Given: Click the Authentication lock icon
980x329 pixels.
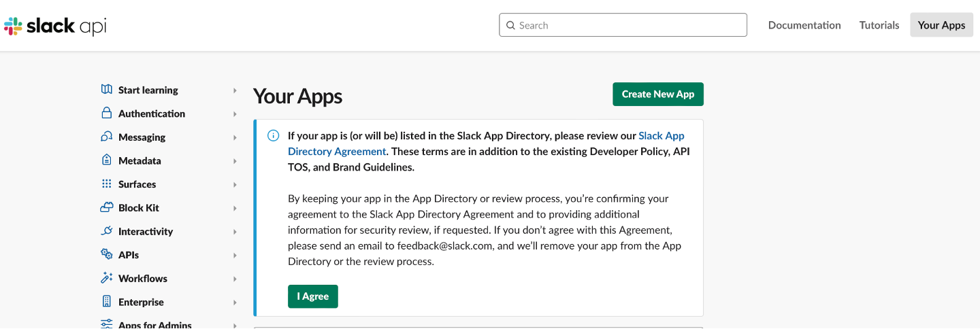Looking at the screenshot, I should tap(106, 113).
